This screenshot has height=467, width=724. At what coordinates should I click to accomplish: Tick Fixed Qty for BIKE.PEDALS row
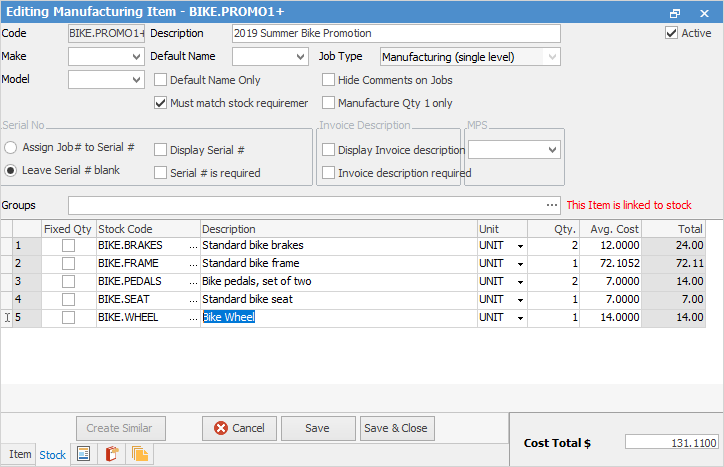(68, 281)
